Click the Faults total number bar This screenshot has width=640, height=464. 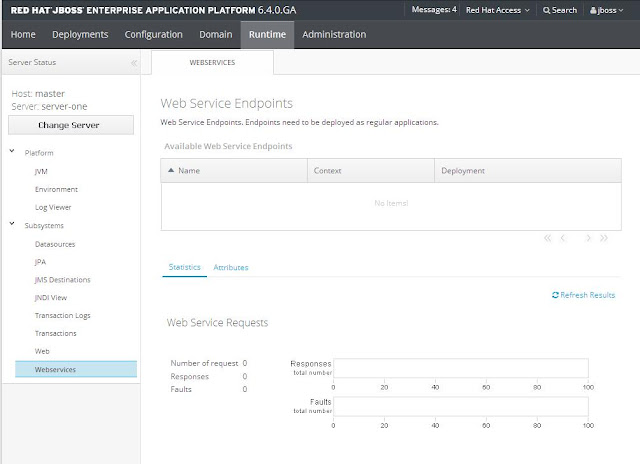point(461,406)
